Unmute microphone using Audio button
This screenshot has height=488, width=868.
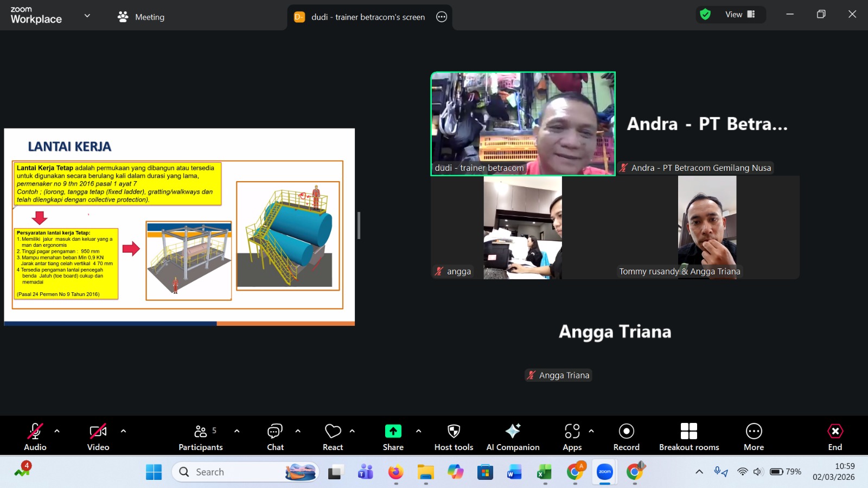(35, 436)
